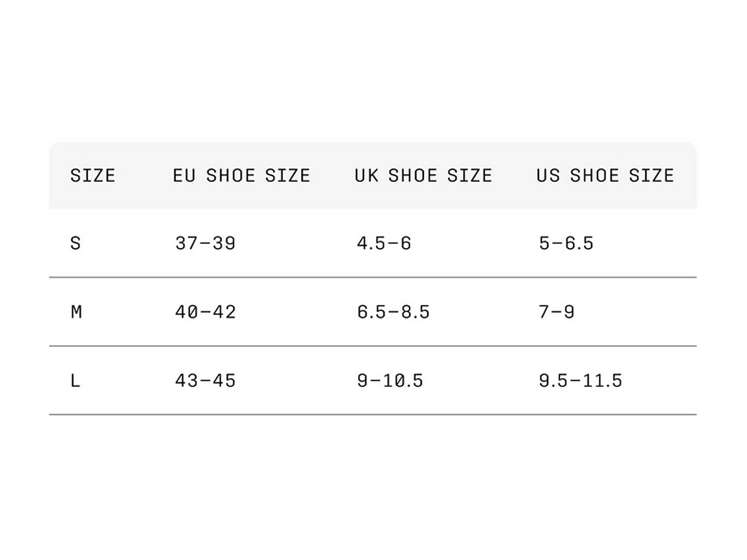The height and width of the screenshot is (560, 747).
Task: Select the EU 43–45 cell
Action: click(x=205, y=381)
